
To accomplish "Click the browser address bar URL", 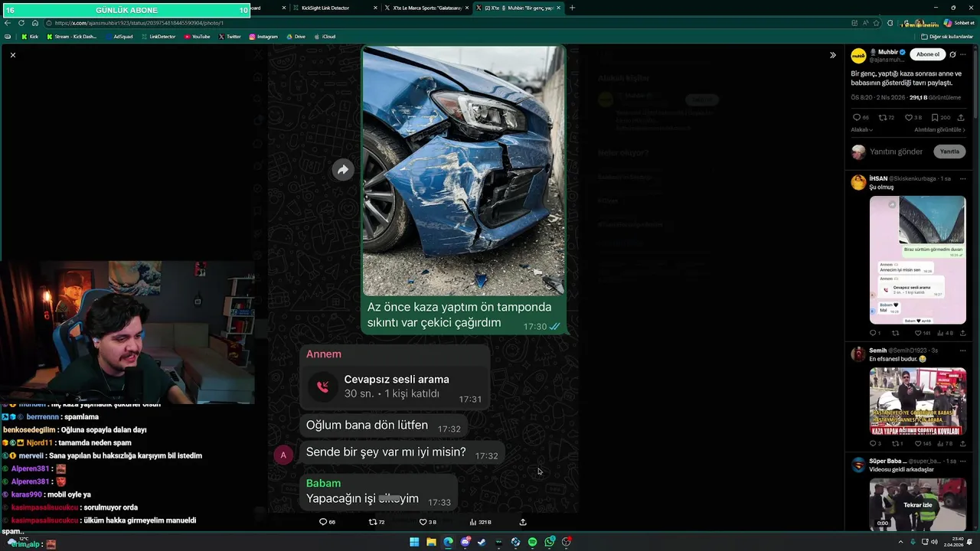I will (x=139, y=23).
